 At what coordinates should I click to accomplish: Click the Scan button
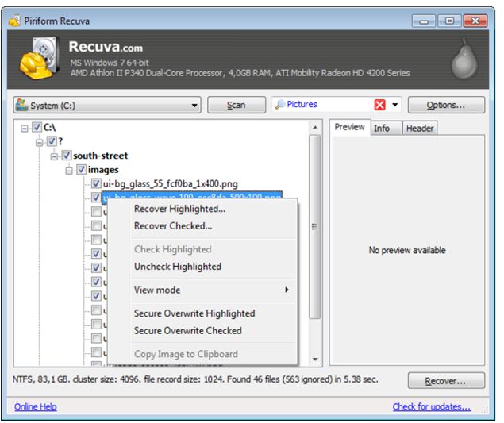237,105
